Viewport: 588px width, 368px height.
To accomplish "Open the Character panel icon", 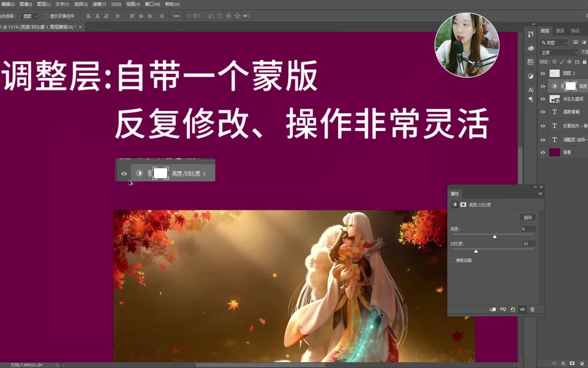I will (x=530, y=90).
